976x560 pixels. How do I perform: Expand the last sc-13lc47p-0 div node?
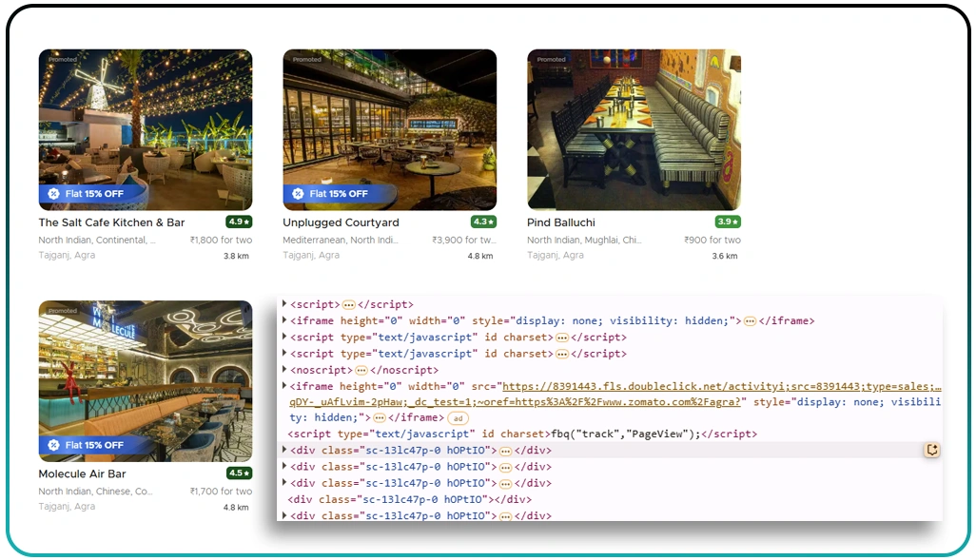click(x=284, y=515)
